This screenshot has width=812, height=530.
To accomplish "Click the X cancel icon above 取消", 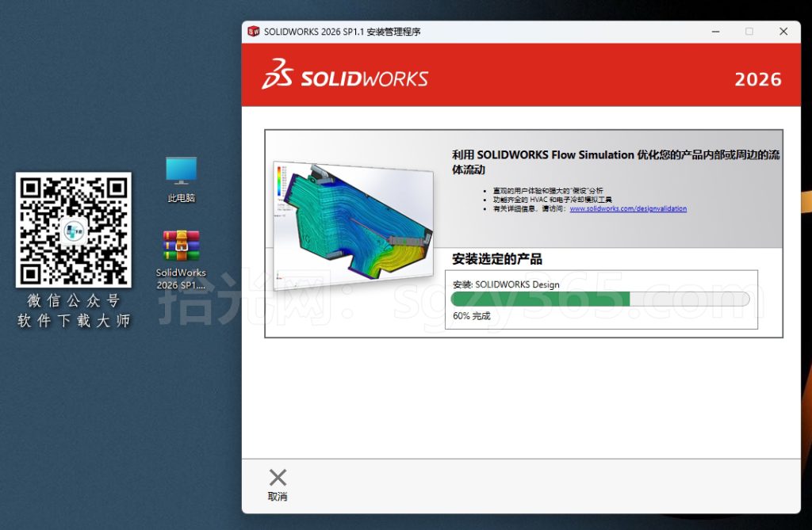I will click(x=277, y=477).
